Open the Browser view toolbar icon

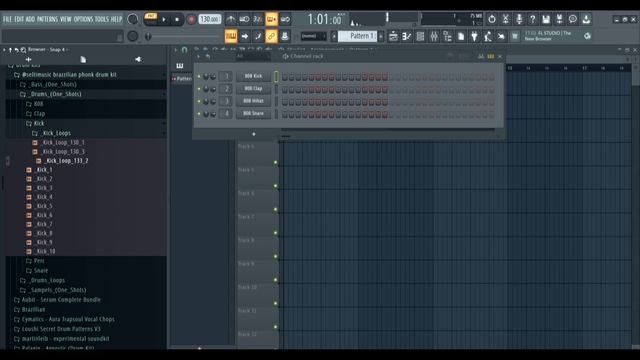(447, 36)
